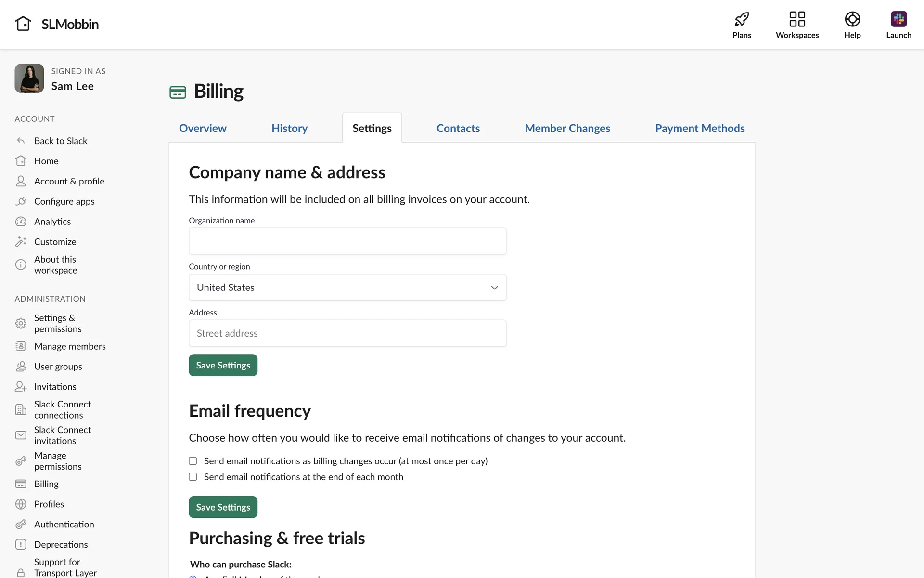Open the Member Changes tab
924x578 pixels.
(x=567, y=128)
